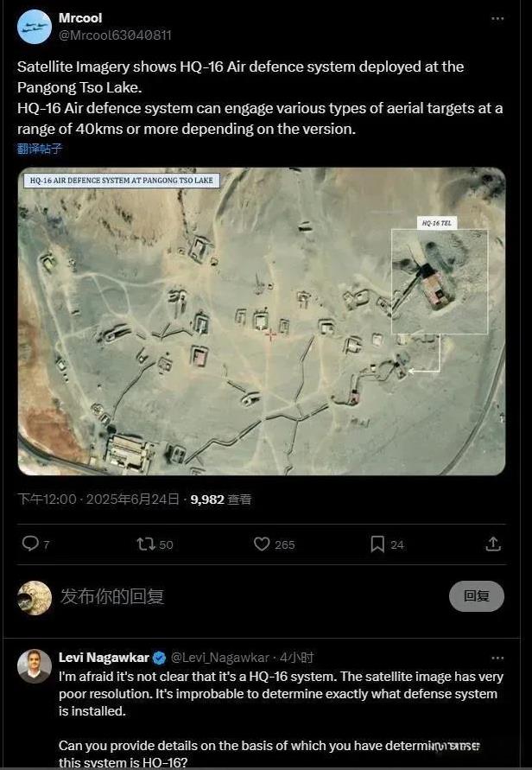Click Levi Nagawkar's verified badge
The width and height of the screenshot is (532, 770).
pyautogui.click(x=159, y=658)
